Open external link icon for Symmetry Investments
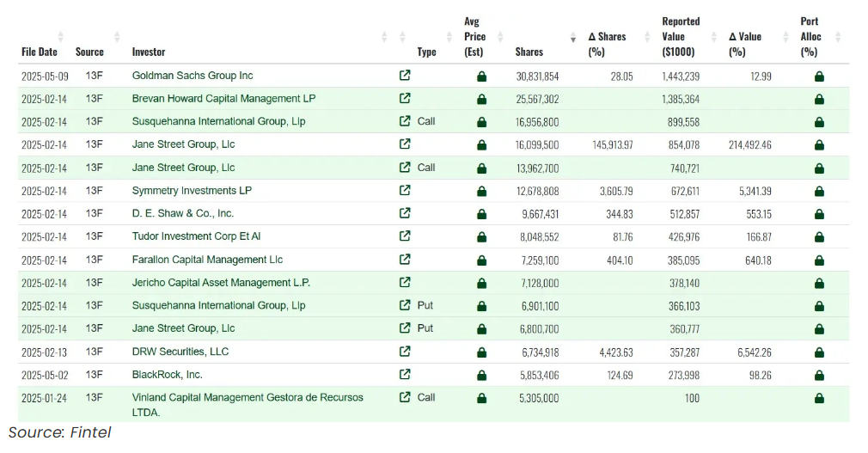Viewport: 868px width, 453px height. pos(405,190)
